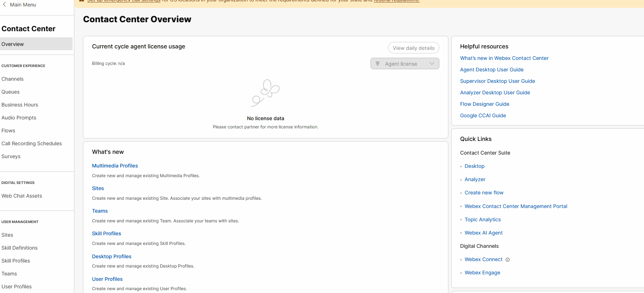
Task: Expand the Agent license dropdown chevron
Action: (x=432, y=63)
